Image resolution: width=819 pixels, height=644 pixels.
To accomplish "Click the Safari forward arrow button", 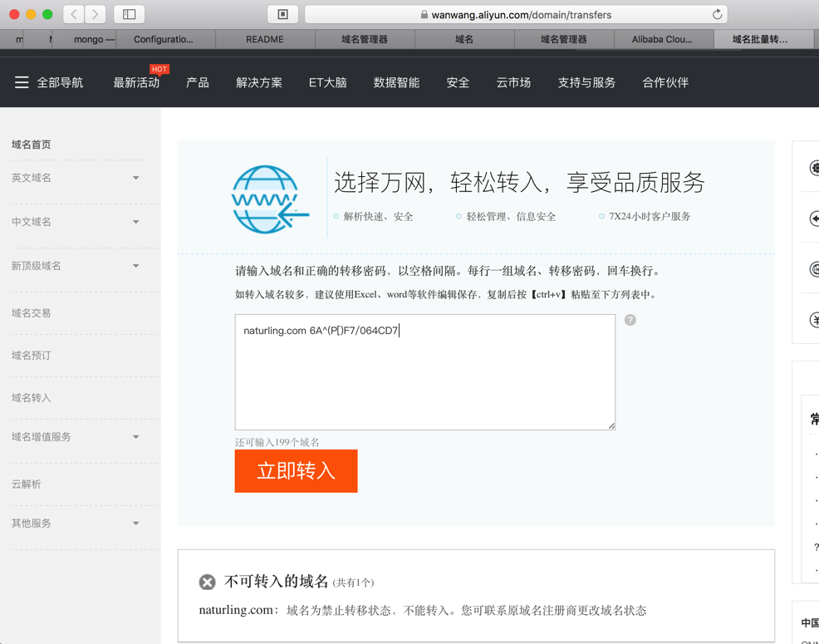I will 95,14.
